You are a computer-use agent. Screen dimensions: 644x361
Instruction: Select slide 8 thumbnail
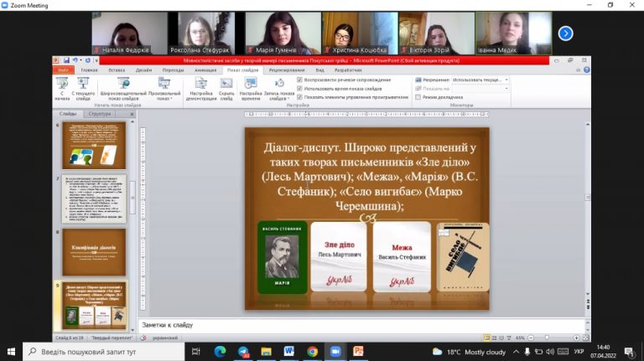94,252
